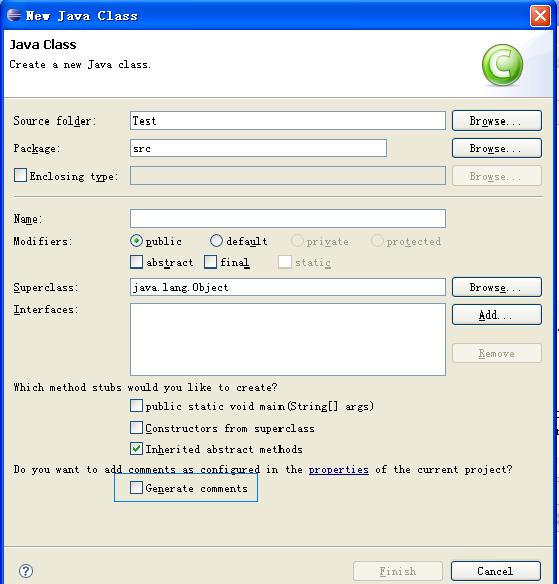Enable public static void main stub
The image size is (559, 584).
tap(136, 406)
